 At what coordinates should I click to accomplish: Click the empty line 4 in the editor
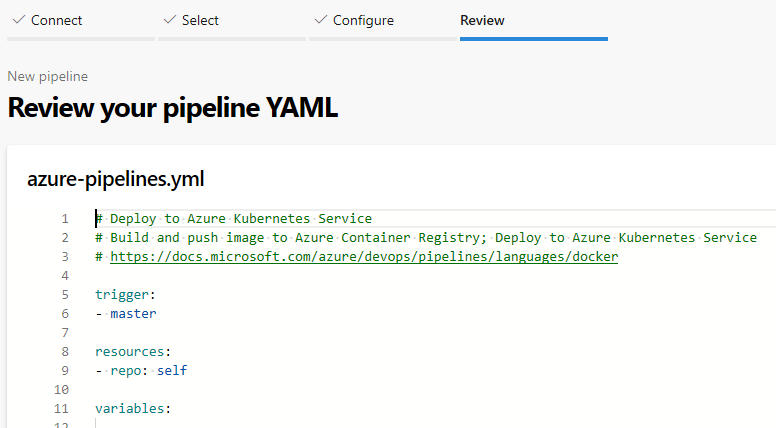pos(436,276)
